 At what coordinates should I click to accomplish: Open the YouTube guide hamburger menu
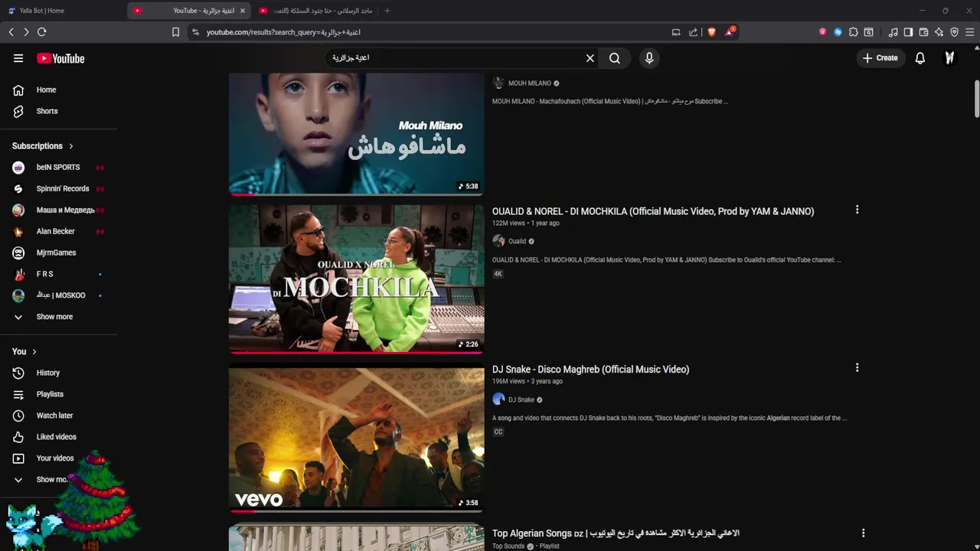(18, 58)
